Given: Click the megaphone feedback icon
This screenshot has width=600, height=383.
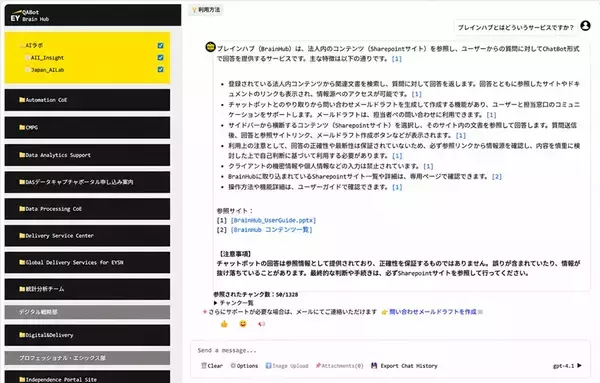Looking at the screenshot, I should (261, 324).
